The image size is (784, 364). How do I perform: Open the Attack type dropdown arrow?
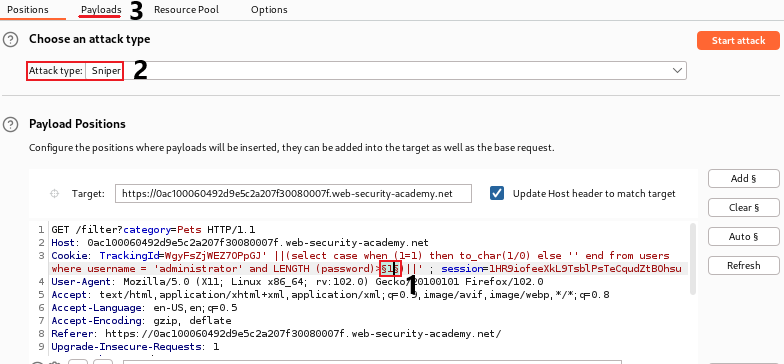tap(678, 70)
